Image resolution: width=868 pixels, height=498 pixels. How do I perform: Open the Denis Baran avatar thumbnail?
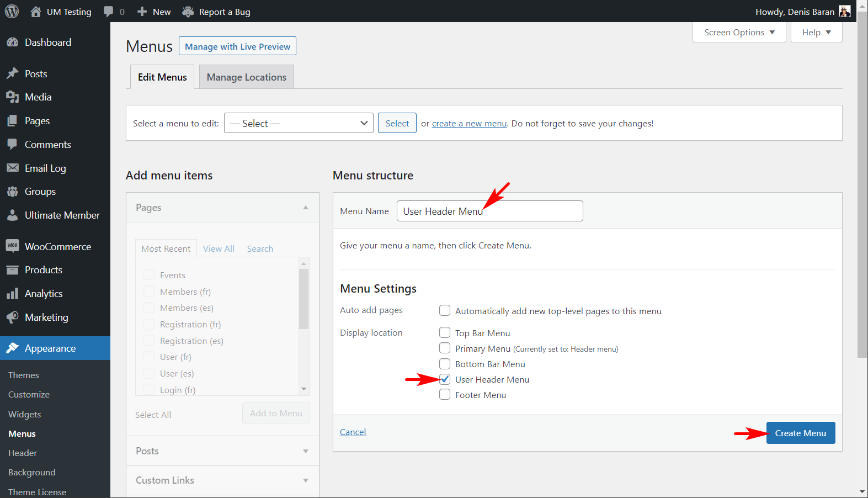(x=844, y=12)
